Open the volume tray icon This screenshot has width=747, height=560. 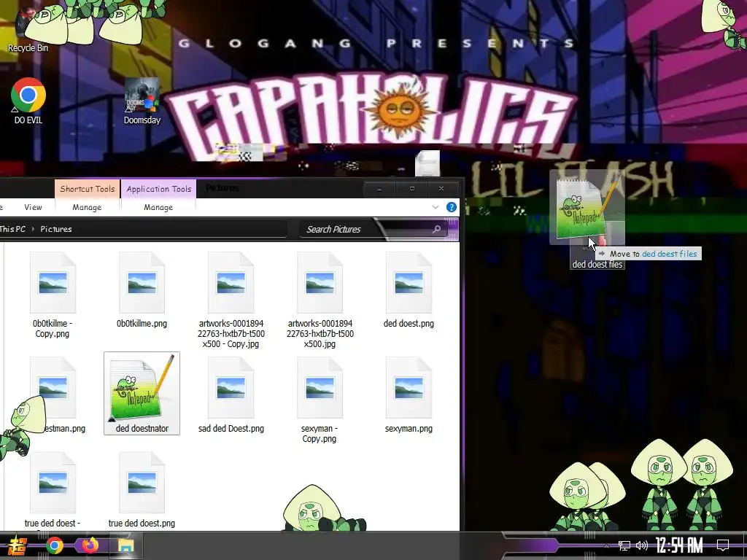click(642, 545)
